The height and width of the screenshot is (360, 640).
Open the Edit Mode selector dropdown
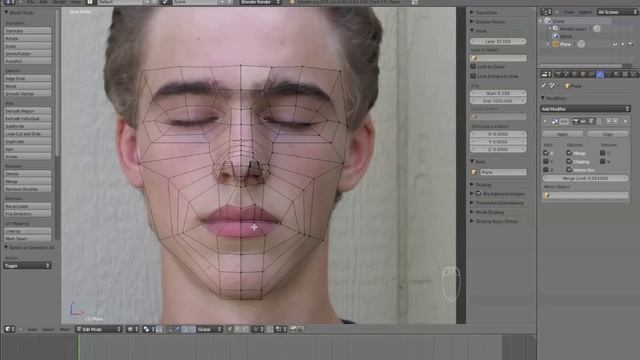[99, 329]
